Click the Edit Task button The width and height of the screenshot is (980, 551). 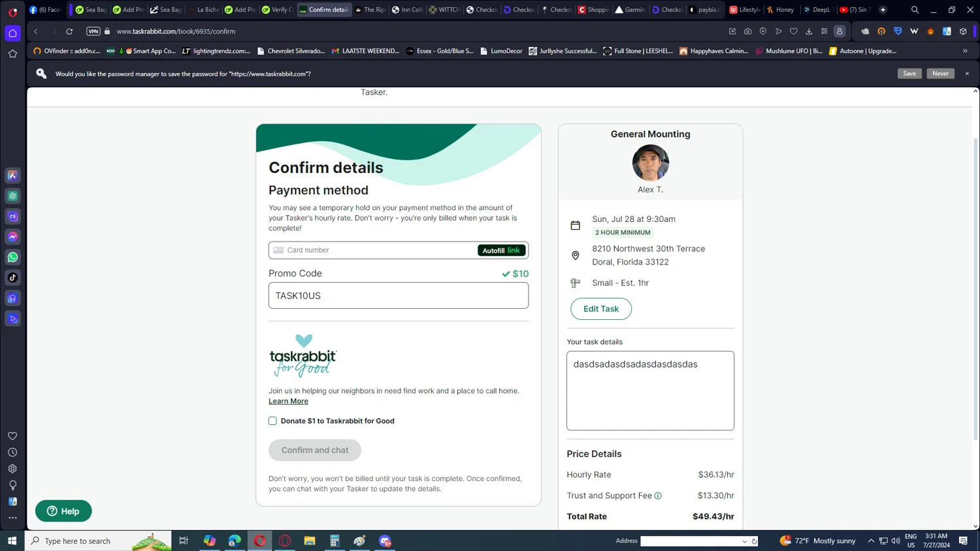click(x=601, y=309)
